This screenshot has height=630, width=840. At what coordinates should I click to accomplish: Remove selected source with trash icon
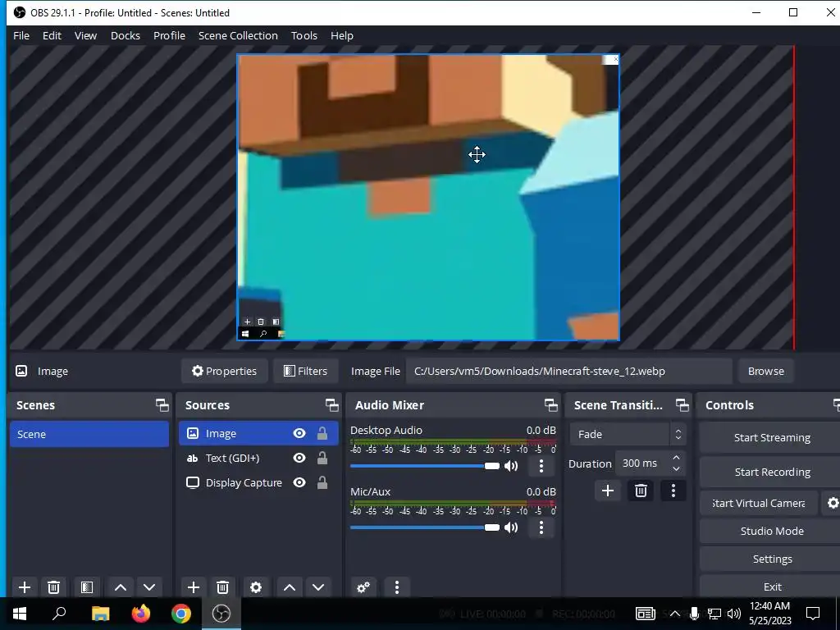[223, 587]
